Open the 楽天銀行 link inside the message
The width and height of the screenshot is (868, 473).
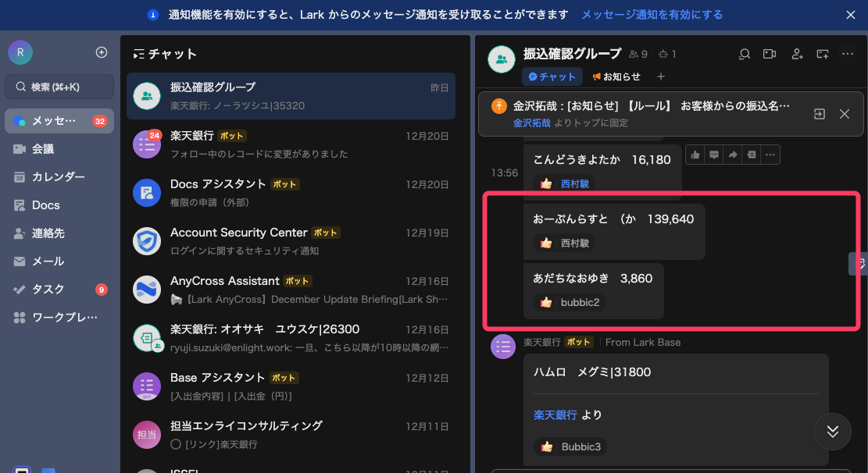click(555, 414)
